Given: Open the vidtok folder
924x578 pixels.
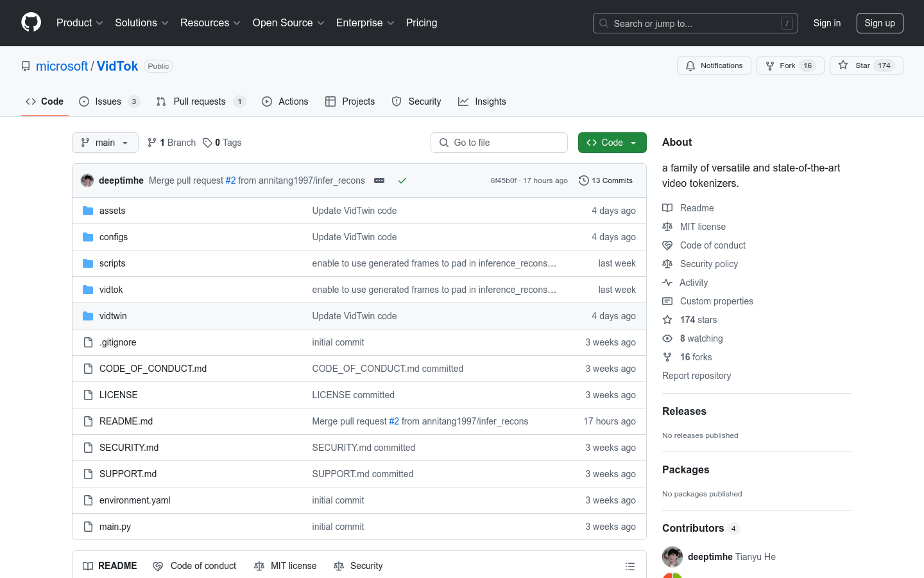Looking at the screenshot, I should pyautogui.click(x=111, y=290).
